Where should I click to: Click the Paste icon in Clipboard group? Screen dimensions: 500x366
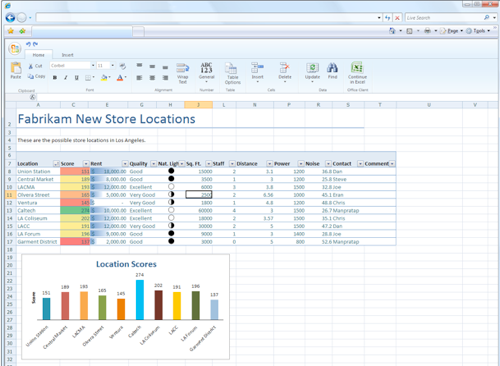tap(16, 68)
